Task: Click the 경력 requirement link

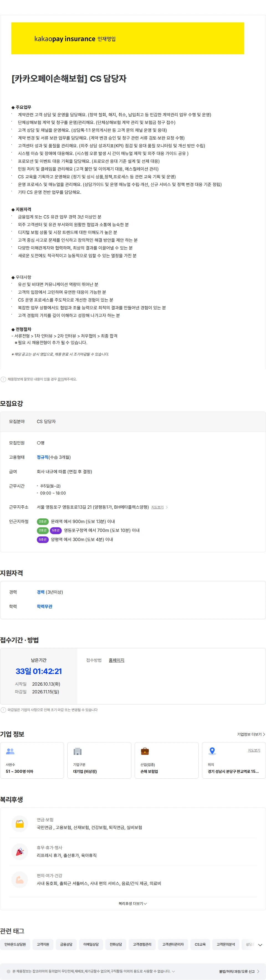Action: click(41, 592)
